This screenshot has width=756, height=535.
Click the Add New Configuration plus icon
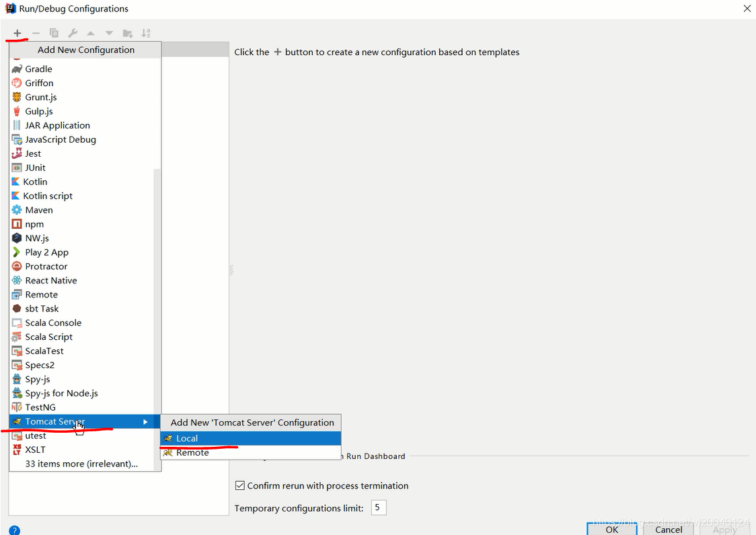pos(17,33)
